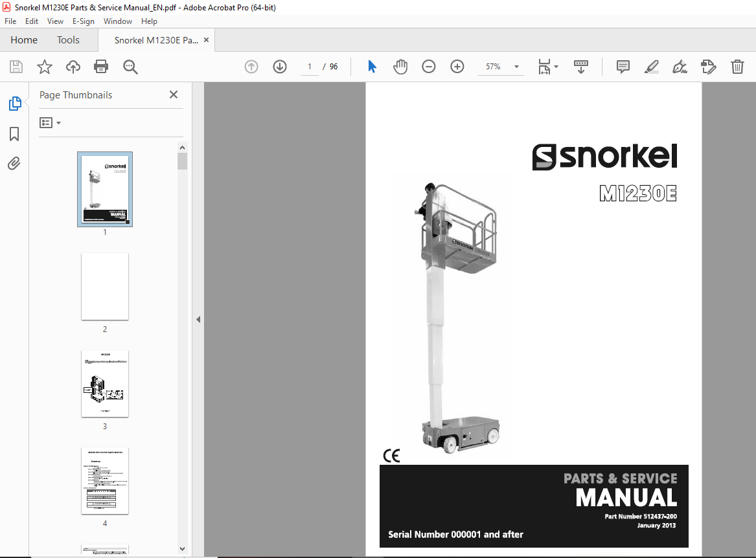
Task: Click the Save file icon
Action: click(x=16, y=67)
